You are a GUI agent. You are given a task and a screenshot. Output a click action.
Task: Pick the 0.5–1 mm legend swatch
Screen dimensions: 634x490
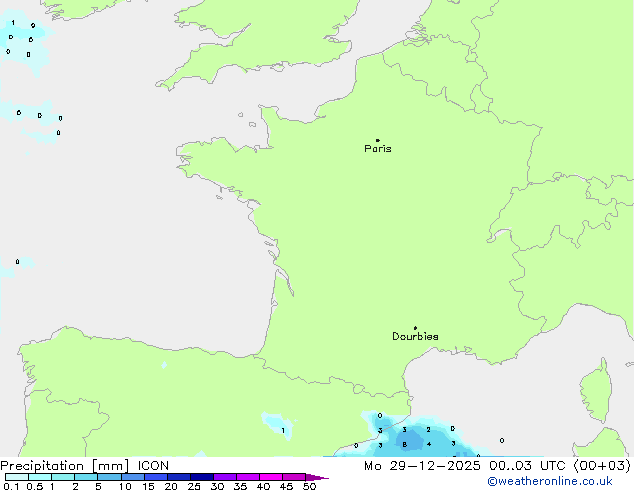point(40,477)
